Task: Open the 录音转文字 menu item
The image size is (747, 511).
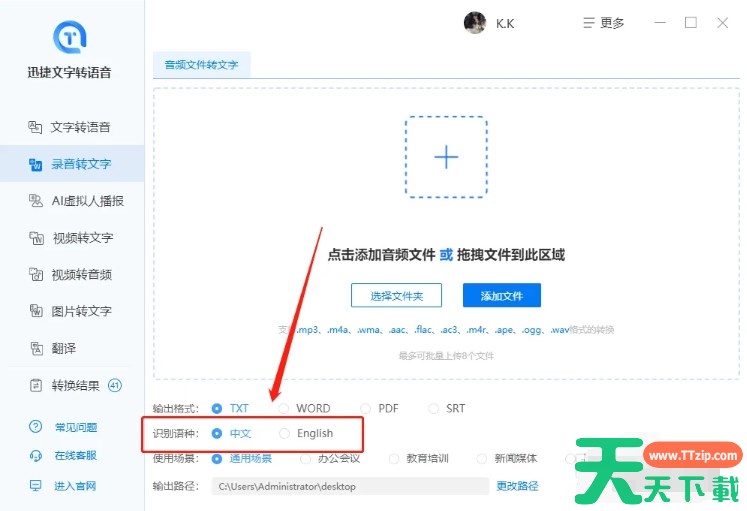Action: (x=72, y=164)
